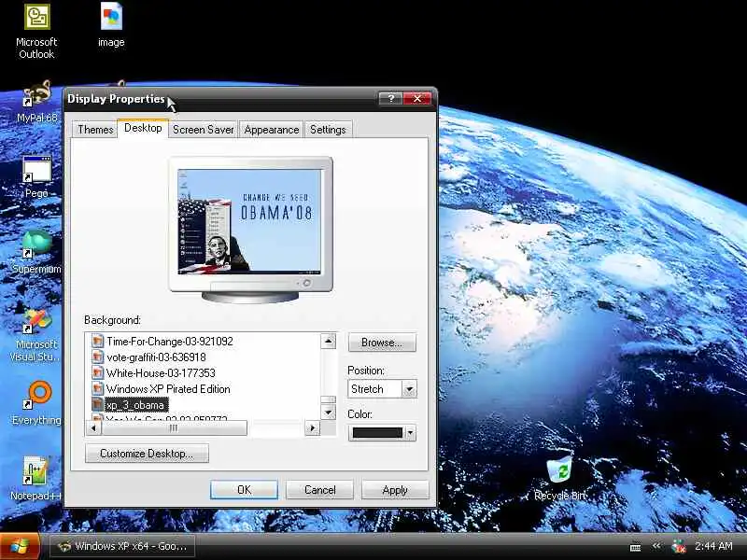
Task: Switch to the Screen Saver tab
Action: coord(203,130)
